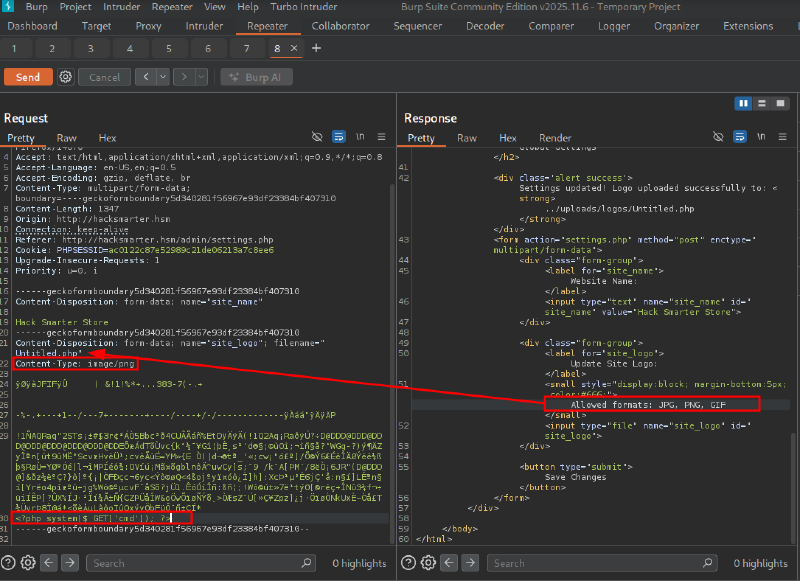Open help for Request search bar

tap(8, 563)
